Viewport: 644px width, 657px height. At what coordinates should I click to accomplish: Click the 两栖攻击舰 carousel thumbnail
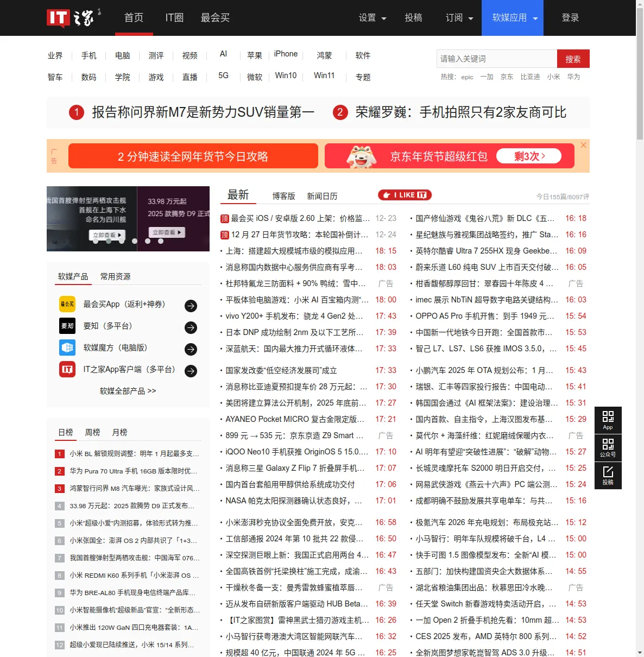(x=92, y=219)
